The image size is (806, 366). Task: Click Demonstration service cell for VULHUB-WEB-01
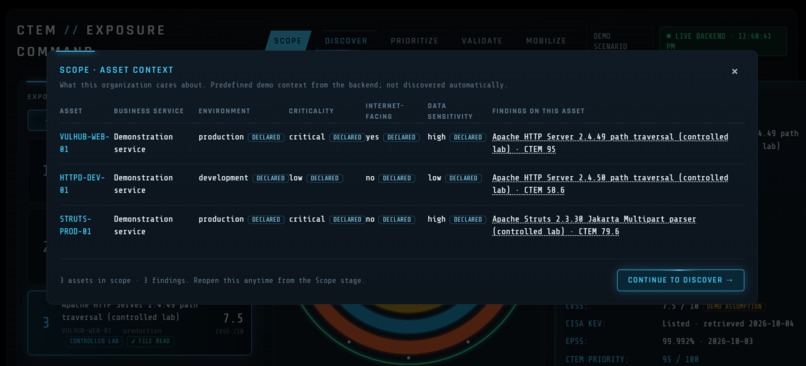143,143
